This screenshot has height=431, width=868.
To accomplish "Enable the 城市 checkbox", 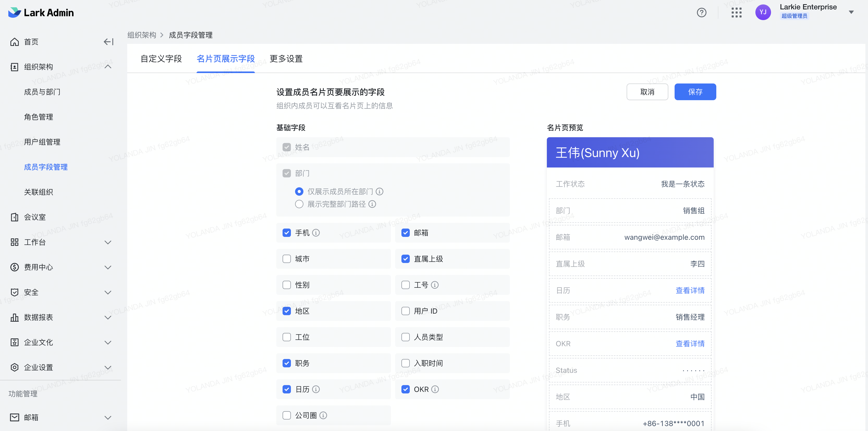I will click(286, 259).
